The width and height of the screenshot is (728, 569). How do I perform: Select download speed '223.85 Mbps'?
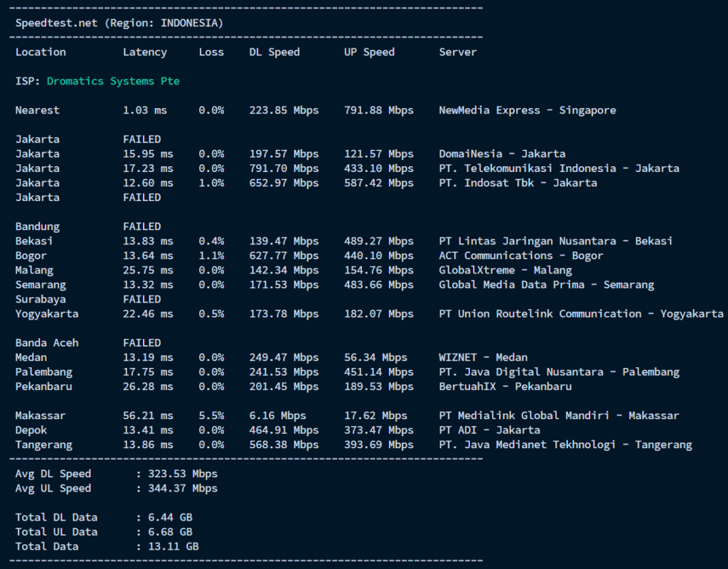[284, 110]
